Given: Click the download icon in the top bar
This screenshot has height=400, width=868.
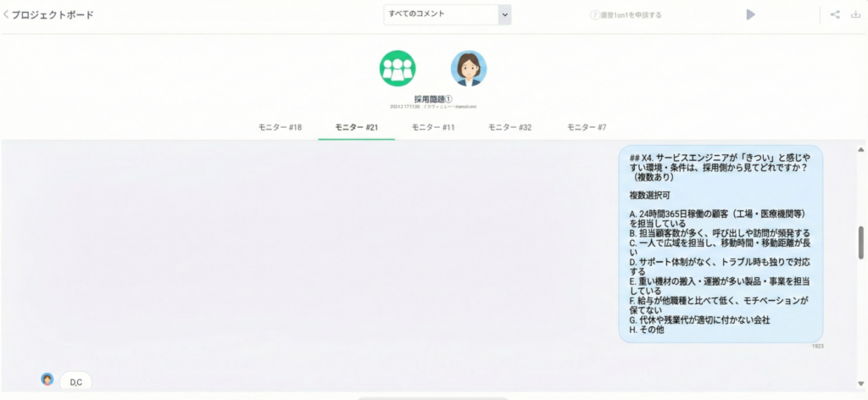Looking at the screenshot, I should 854,14.
